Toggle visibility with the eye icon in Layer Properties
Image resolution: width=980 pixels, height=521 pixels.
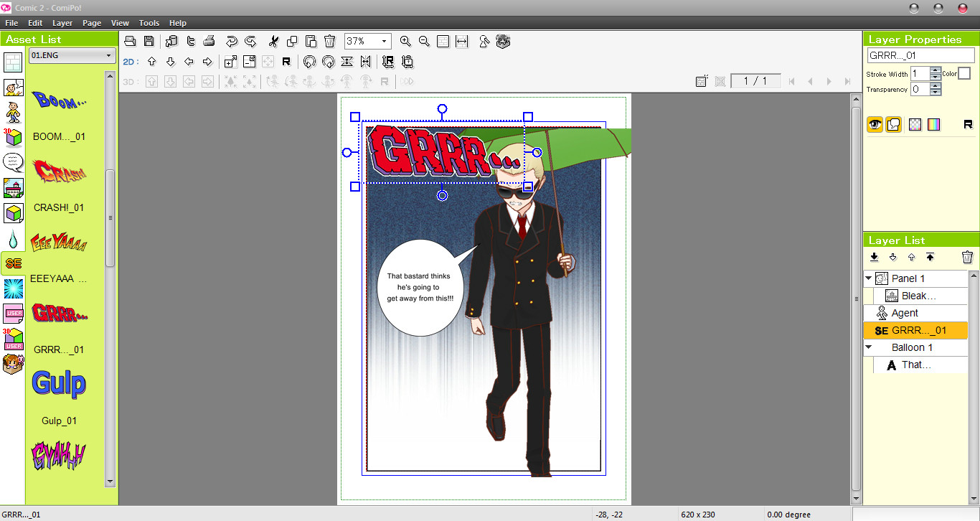[875, 124]
